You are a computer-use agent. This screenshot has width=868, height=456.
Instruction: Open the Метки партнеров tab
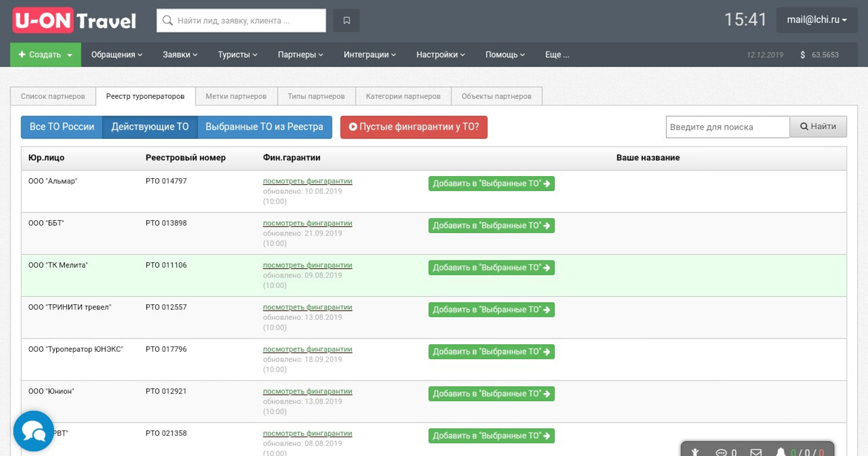point(236,96)
